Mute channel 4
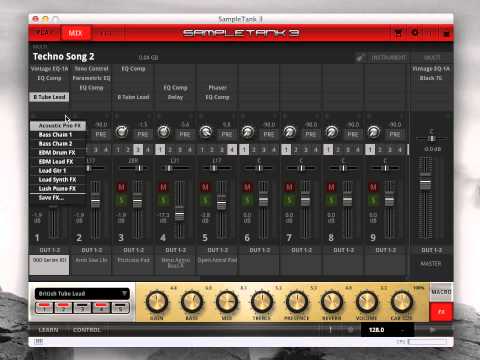The height and width of the screenshot is (360, 480). click(163, 187)
